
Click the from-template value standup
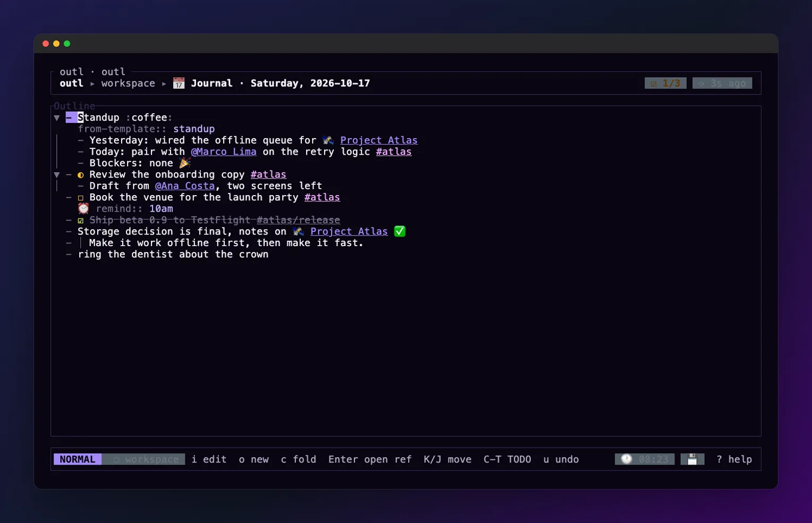click(194, 129)
